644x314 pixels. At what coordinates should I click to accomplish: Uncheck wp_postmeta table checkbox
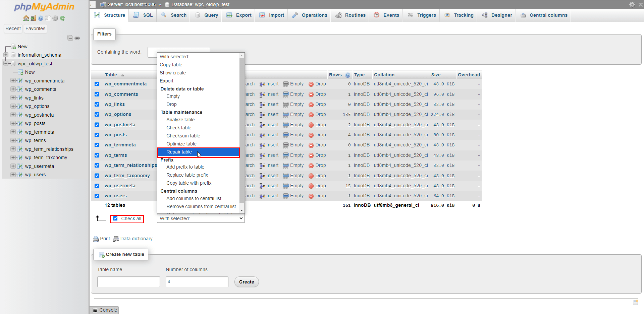point(97,125)
